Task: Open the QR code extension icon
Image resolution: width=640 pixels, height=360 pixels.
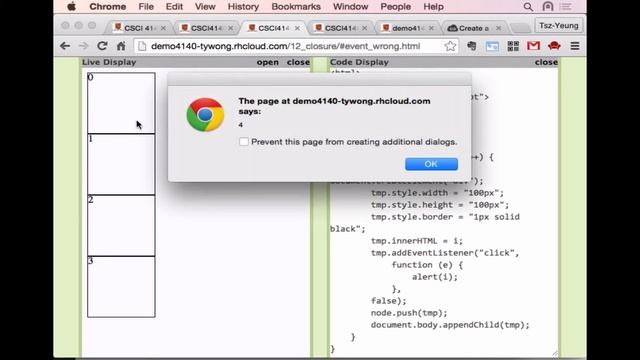Action: (513, 46)
